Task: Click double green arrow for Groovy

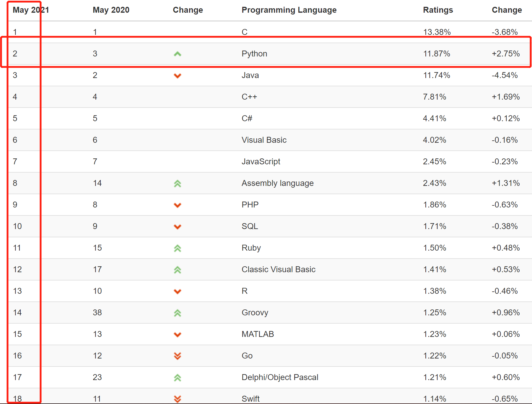Action: point(177,313)
